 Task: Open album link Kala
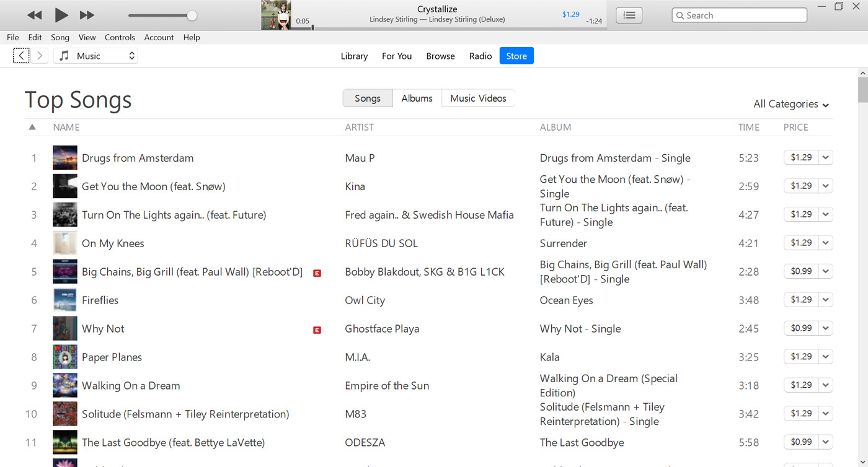[549, 357]
